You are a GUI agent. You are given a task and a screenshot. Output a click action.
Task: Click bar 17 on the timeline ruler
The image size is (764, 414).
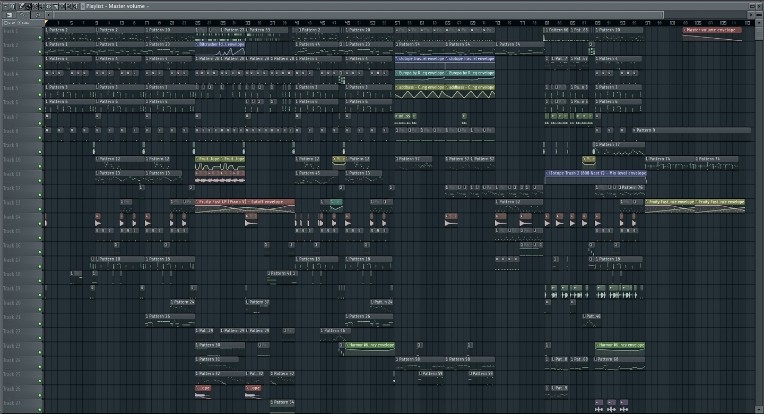click(147, 22)
